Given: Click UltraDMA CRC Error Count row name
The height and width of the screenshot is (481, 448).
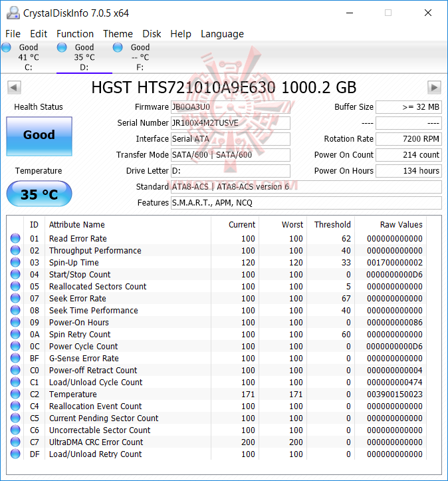Looking at the screenshot, I should pos(96,442).
